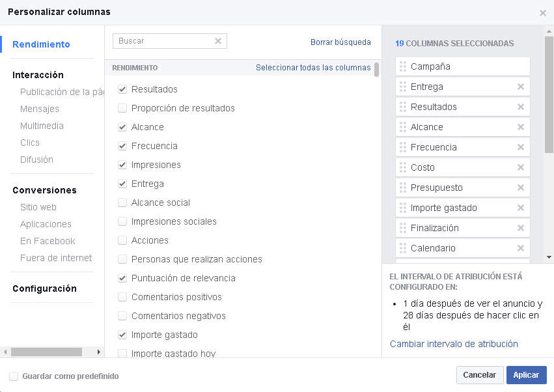This screenshot has height=392, width=554.
Task: Enable the Alcance social checkbox
Action: (x=122, y=203)
